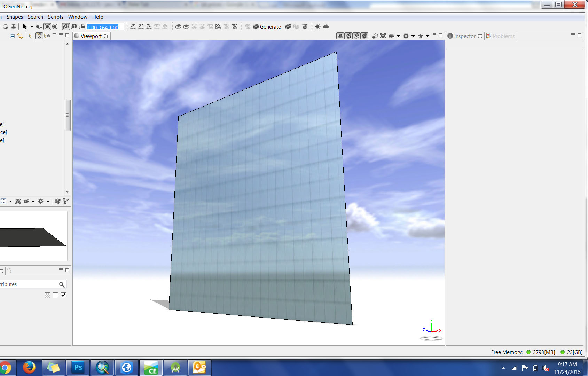Minimize the Inspector panel
Image resolution: width=588 pixels, height=376 pixels.
pyautogui.click(x=573, y=35)
